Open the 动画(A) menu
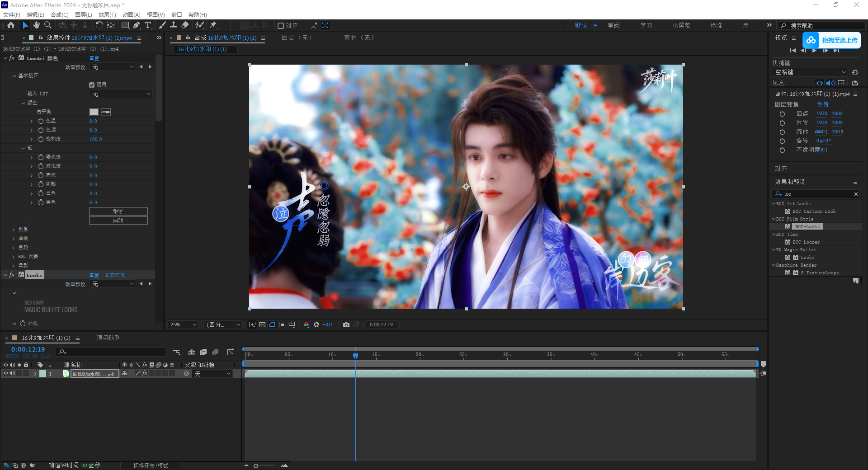868x470 pixels. (132, 14)
